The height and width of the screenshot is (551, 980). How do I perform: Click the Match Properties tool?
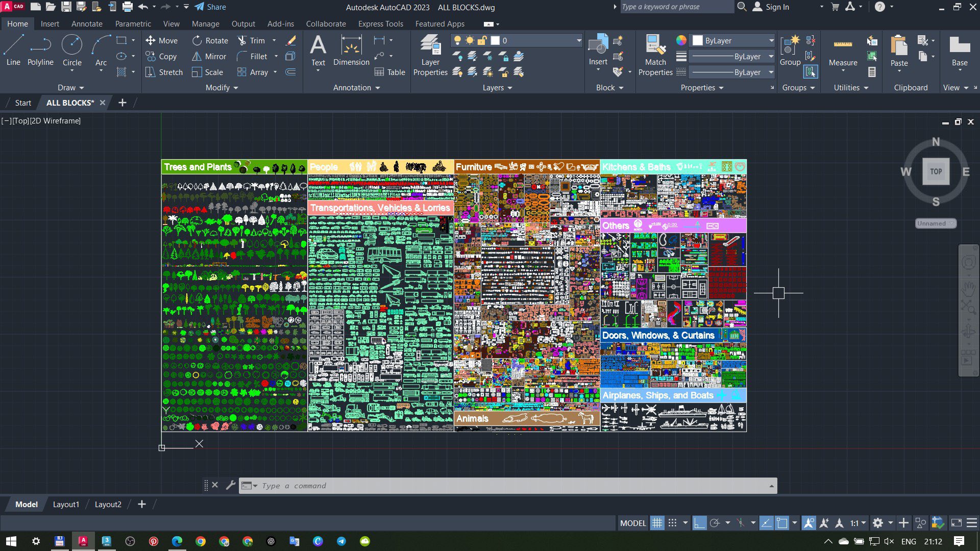(655, 55)
